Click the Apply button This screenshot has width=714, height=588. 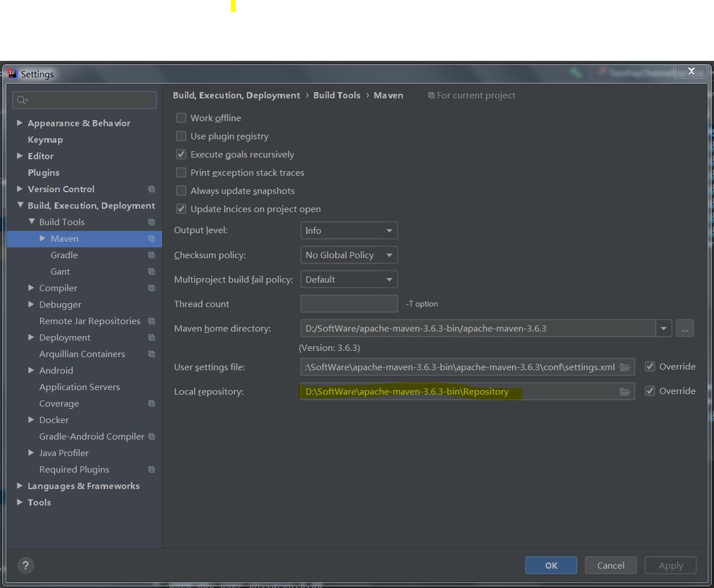(x=671, y=565)
